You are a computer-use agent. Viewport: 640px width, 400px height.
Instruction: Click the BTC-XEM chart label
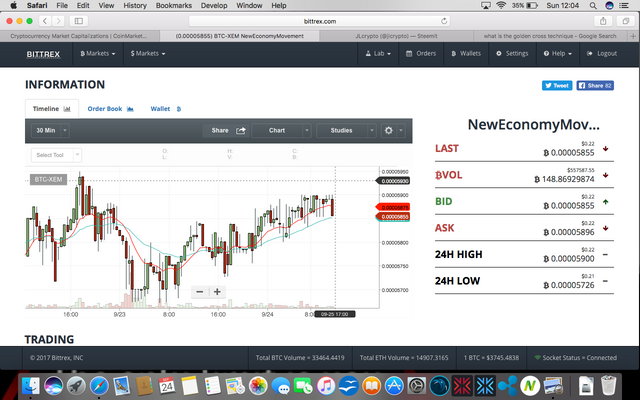pyautogui.click(x=48, y=179)
